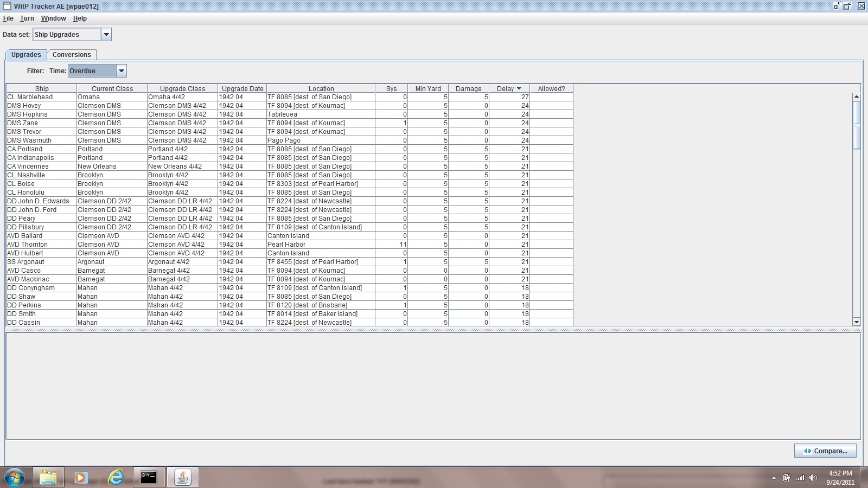Select the DMS Hovey ship row
868x488 pixels.
point(290,106)
